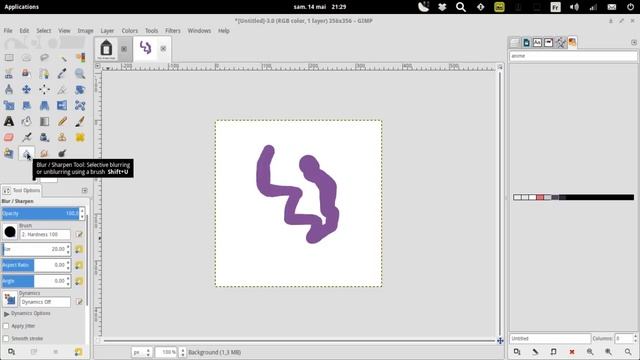Select the Scale tool

click(x=9, y=106)
